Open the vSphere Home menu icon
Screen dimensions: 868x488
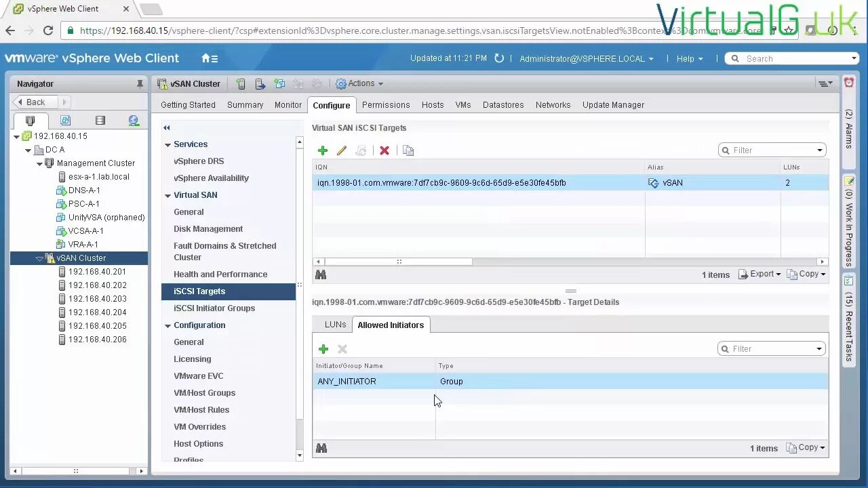click(x=210, y=58)
